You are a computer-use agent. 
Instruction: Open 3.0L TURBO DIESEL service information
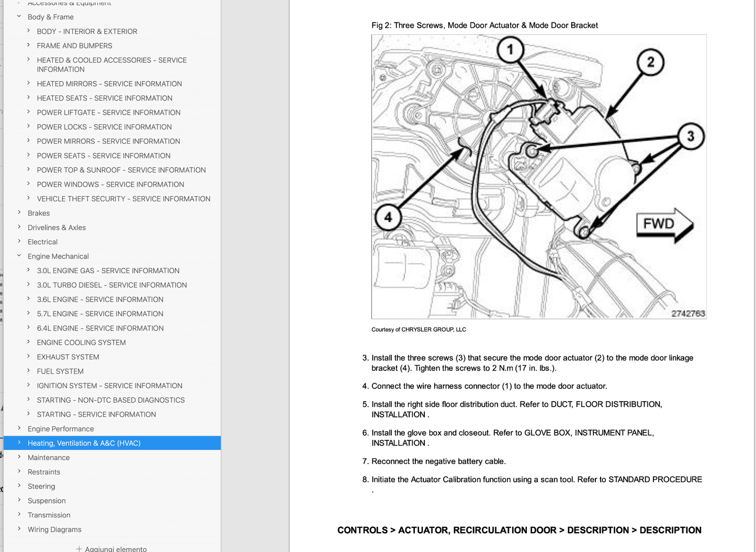click(x=111, y=285)
